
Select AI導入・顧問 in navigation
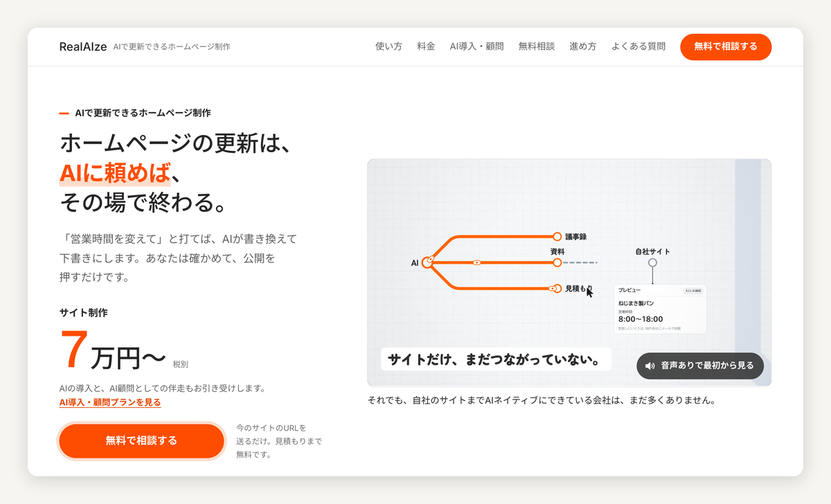point(476,46)
